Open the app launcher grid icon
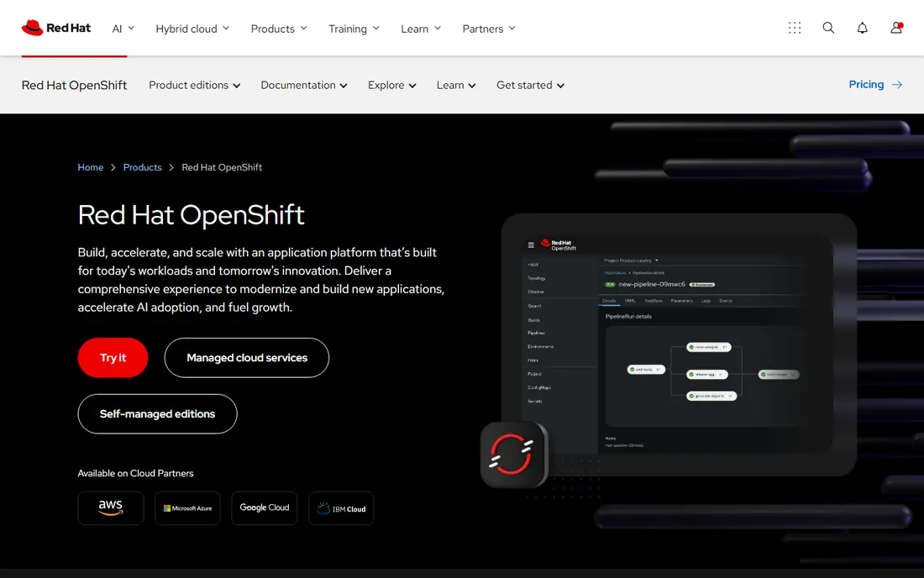The height and width of the screenshot is (578, 924). click(795, 28)
